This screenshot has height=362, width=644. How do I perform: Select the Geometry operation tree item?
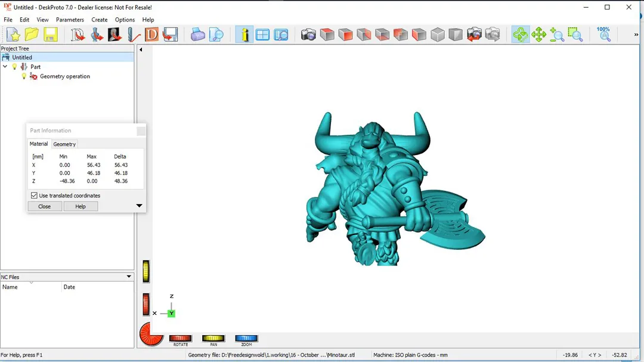(65, 76)
